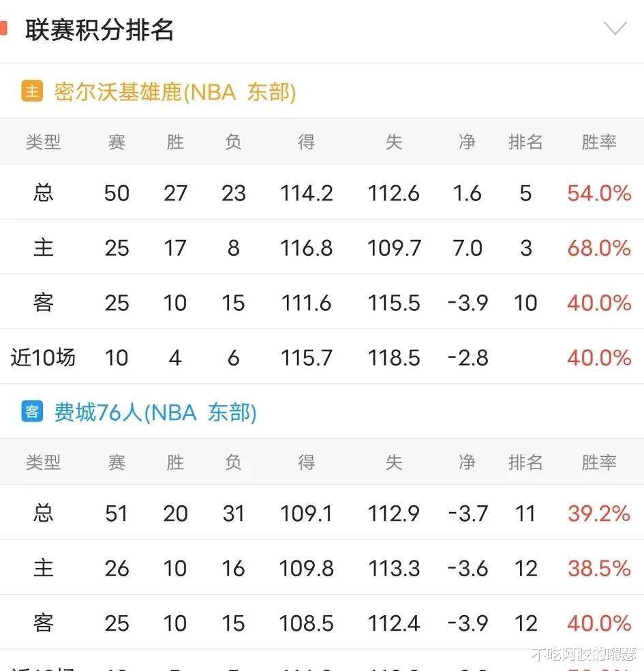The height and width of the screenshot is (671, 644).
Task: Click 排名 header in 76ers table
Action: (x=525, y=462)
